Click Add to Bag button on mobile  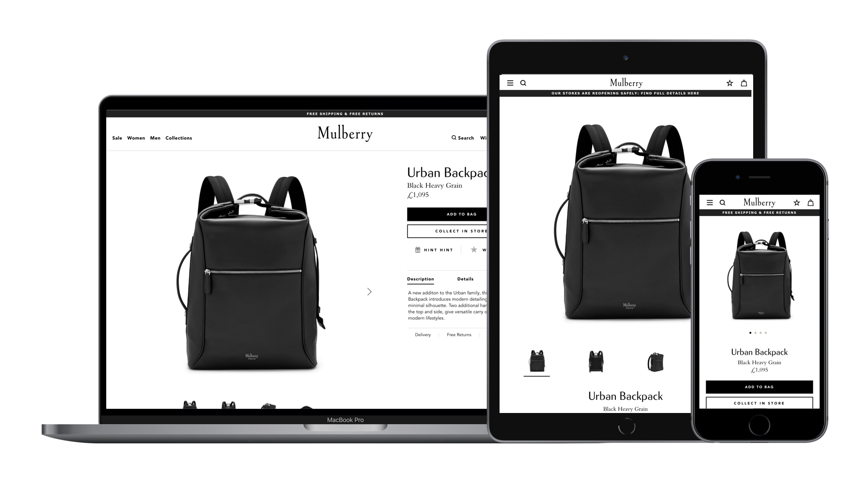759,387
